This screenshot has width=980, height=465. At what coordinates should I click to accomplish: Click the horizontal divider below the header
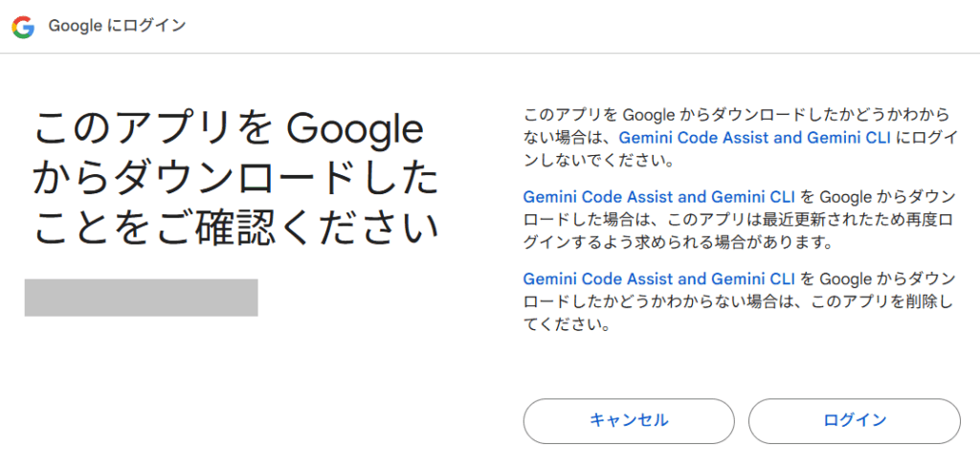pyautogui.click(x=490, y=54)
